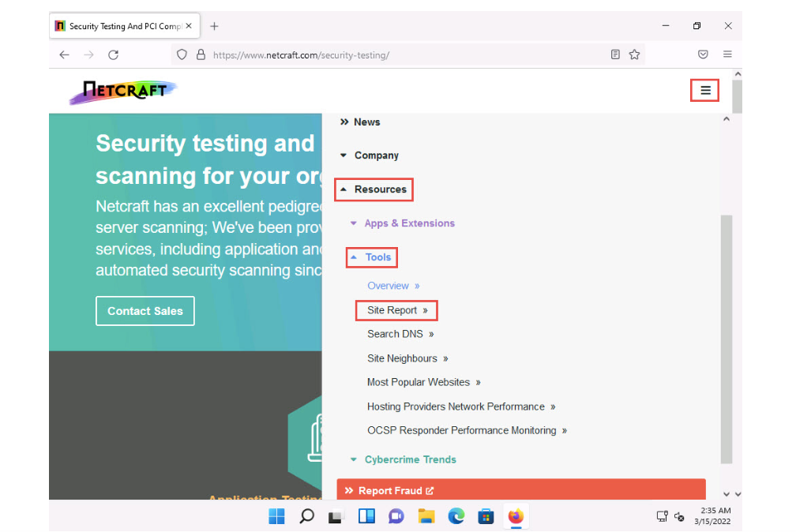Open the Tools Overview link
The width and height of the screenshot is (796, 532).
(393, 286)
